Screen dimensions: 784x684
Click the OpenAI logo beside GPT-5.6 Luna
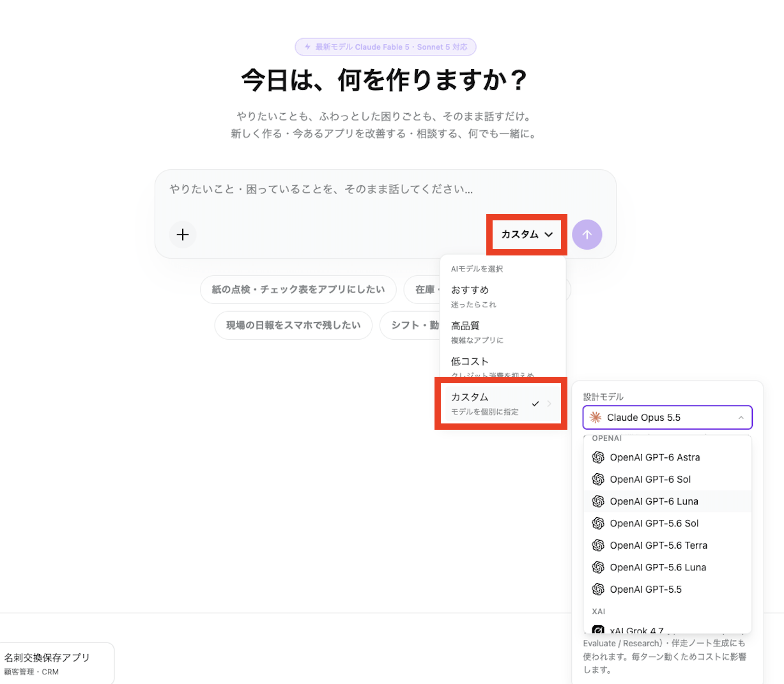pos(598,567)
